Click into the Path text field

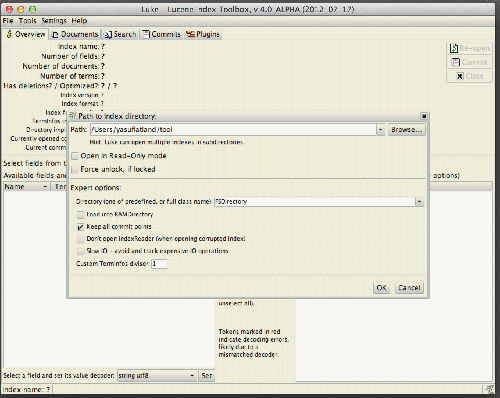[x=233, y=130]
